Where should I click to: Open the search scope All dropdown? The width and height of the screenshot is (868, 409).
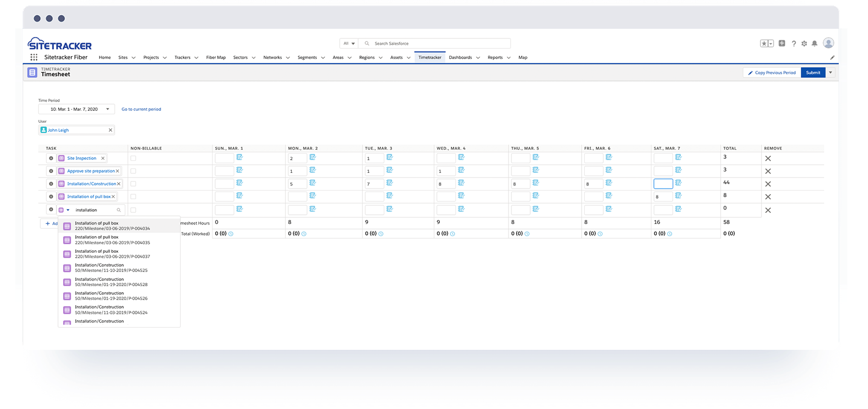(349, 43)
